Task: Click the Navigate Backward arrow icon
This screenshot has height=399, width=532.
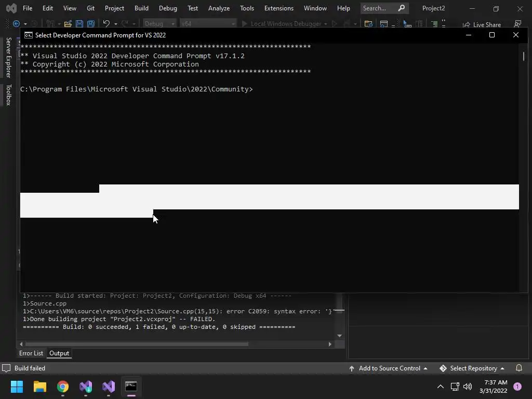Action: point(16,23)
